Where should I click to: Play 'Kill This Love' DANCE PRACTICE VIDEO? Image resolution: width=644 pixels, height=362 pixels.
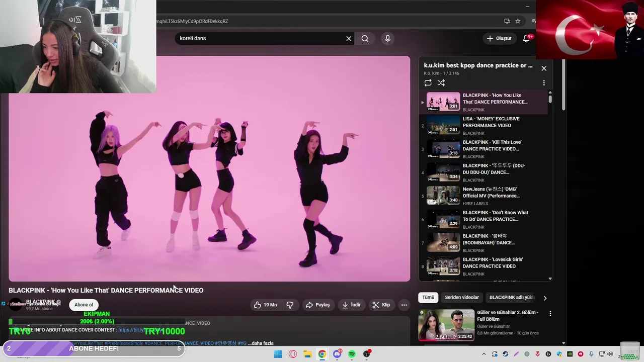[483, 149]
